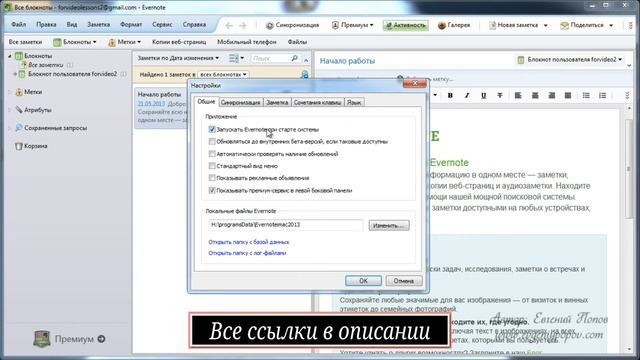Open Метки in the left sidebar
This screenshot has height=360, width=640.
coord(33,92)
